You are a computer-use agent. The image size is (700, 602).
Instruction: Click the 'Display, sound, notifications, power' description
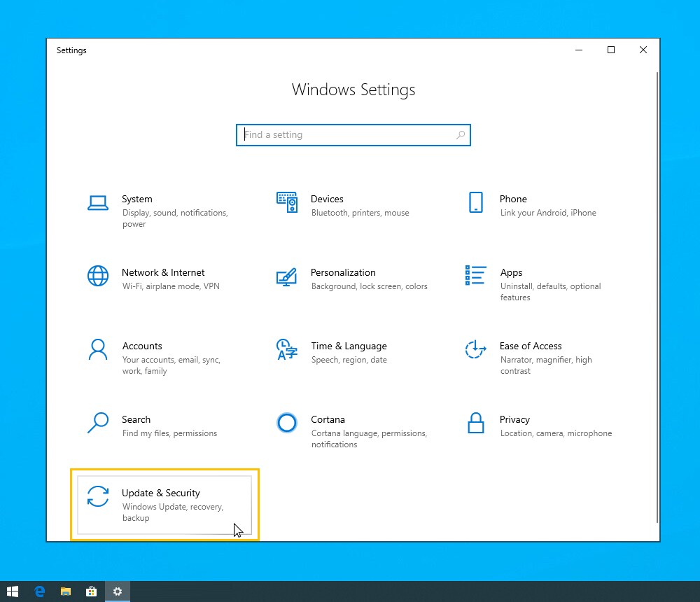(x=175, y=218)
